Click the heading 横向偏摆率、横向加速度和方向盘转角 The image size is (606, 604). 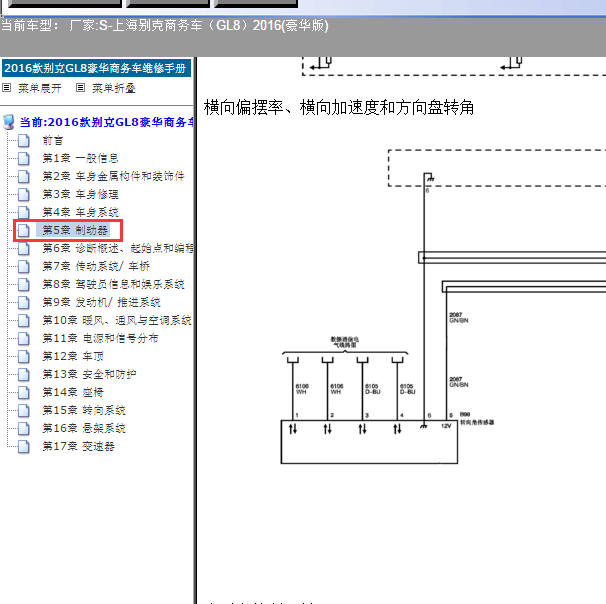click(x=339, y=107)
